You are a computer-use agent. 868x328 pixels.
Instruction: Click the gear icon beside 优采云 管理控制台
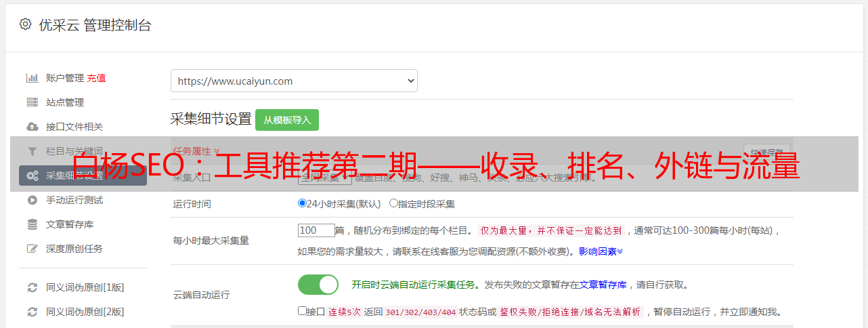[25, 24]
